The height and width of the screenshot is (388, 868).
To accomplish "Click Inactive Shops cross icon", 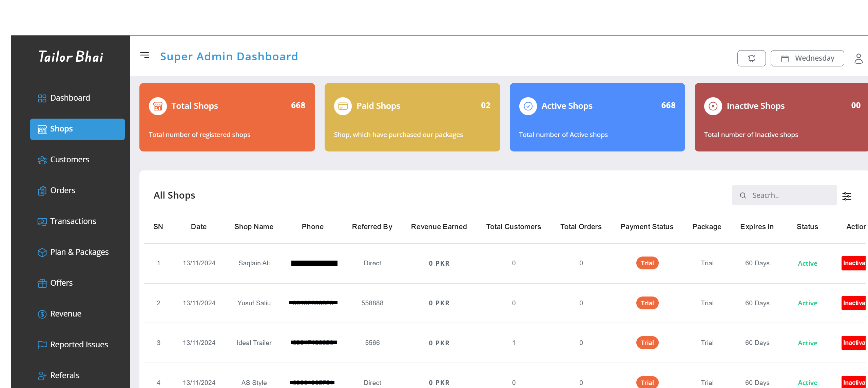I will pos(713,106).
